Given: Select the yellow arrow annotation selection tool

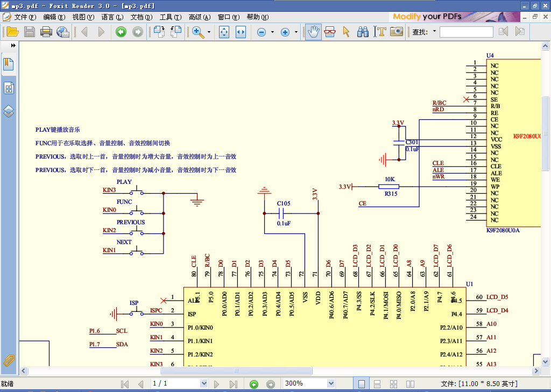Looking at the screenshot, I should pos(346,32).
